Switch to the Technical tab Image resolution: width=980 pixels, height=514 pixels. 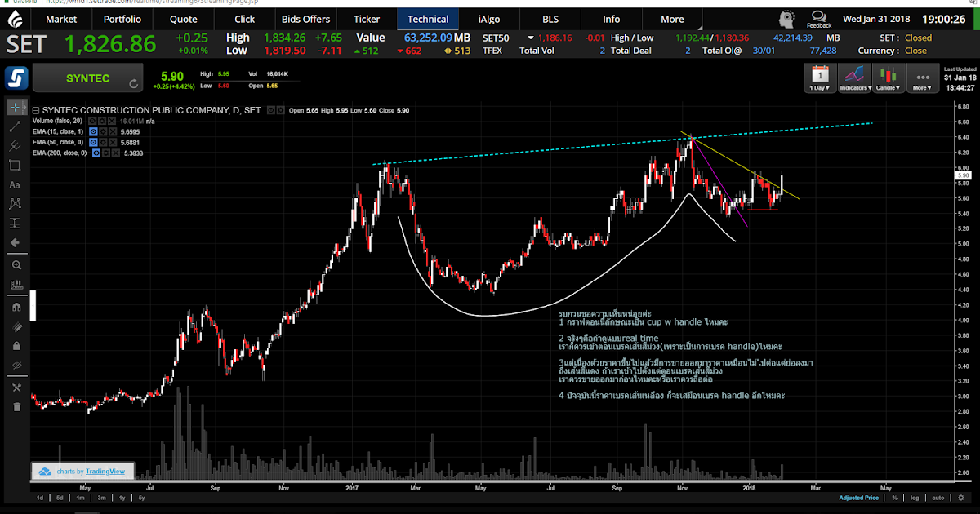point(428,19)
